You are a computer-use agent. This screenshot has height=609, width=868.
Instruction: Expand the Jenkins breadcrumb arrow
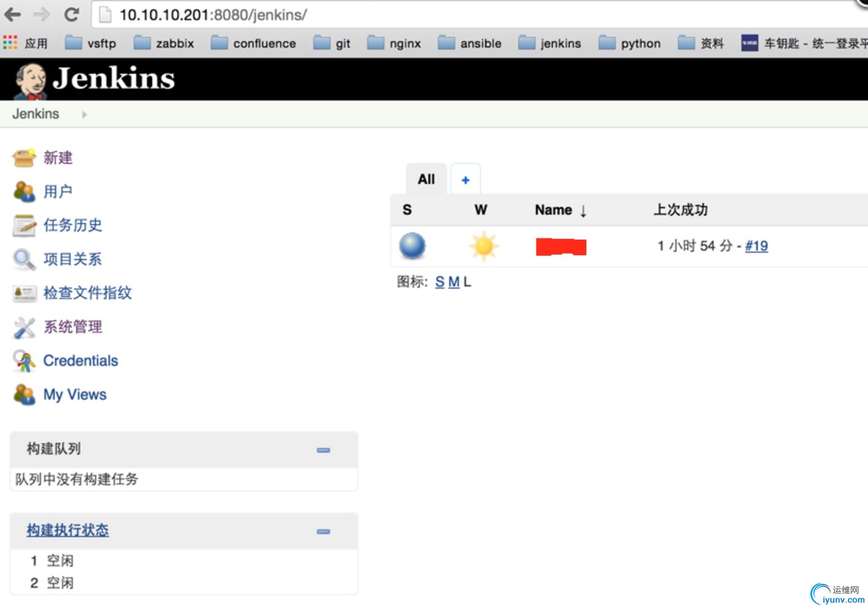(x=84, y=115)
